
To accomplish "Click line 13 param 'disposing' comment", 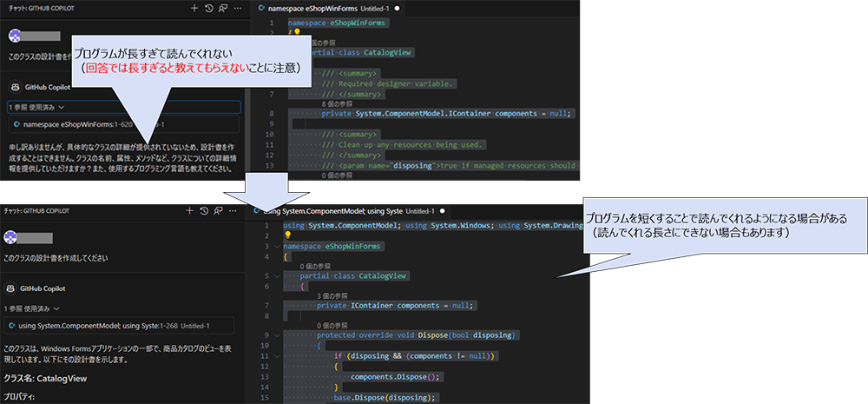I will click(x=450, y=166).
